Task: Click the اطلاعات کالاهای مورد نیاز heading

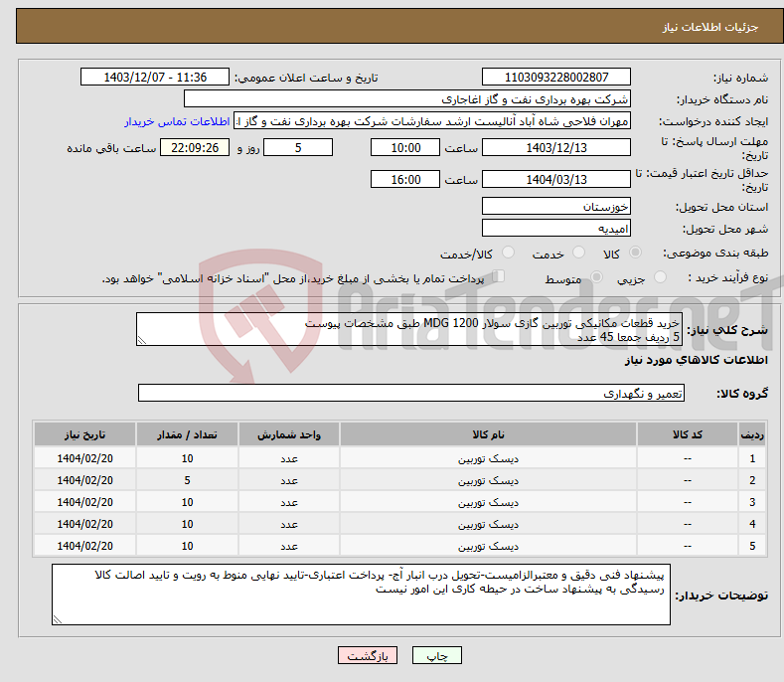Action: point(696,360)
